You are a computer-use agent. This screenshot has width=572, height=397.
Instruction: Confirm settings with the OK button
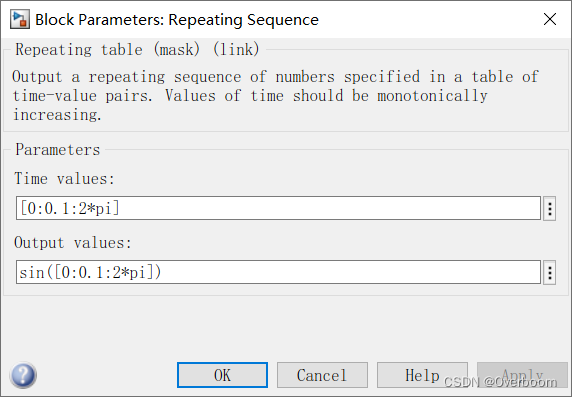click(222, 375)
